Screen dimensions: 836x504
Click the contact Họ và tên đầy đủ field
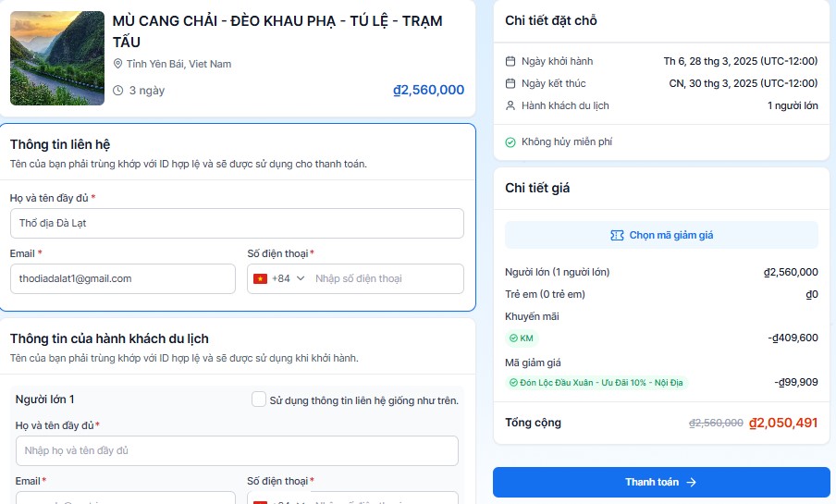point(237,223)
